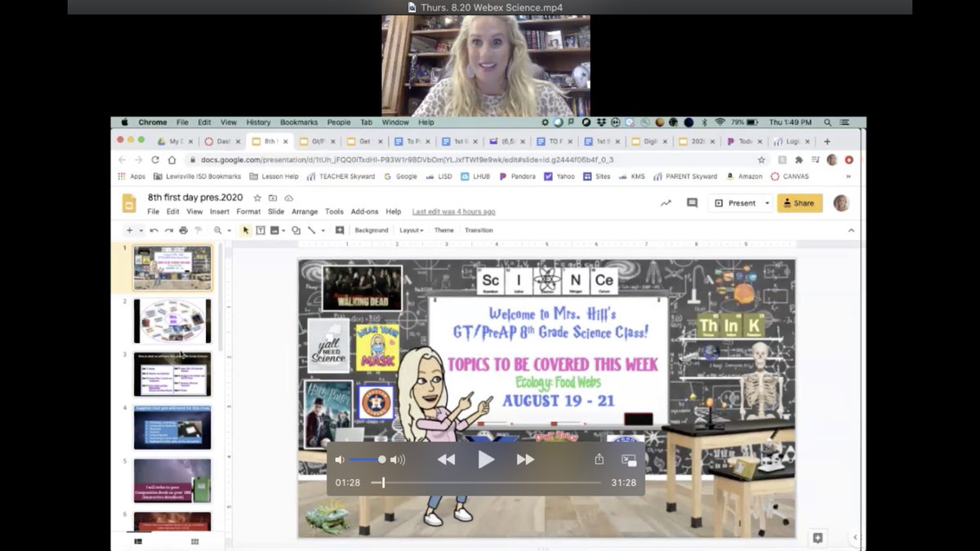
Task: Open comment history icon
Action: (x=693, y=203)
